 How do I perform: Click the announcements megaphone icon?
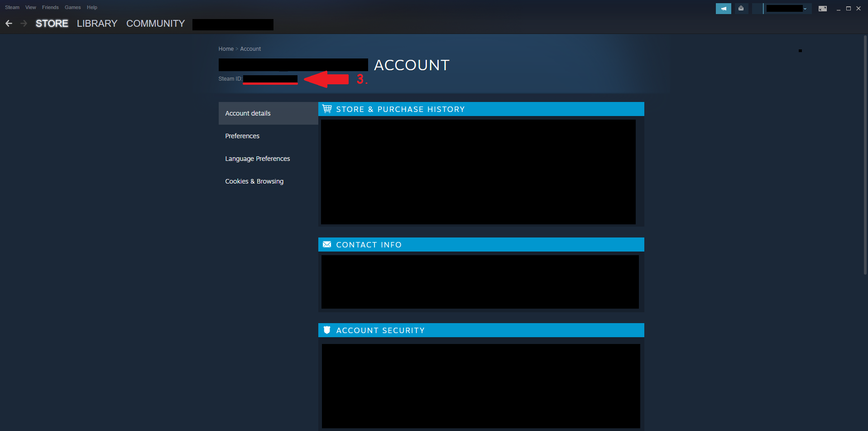pos(723,9)
